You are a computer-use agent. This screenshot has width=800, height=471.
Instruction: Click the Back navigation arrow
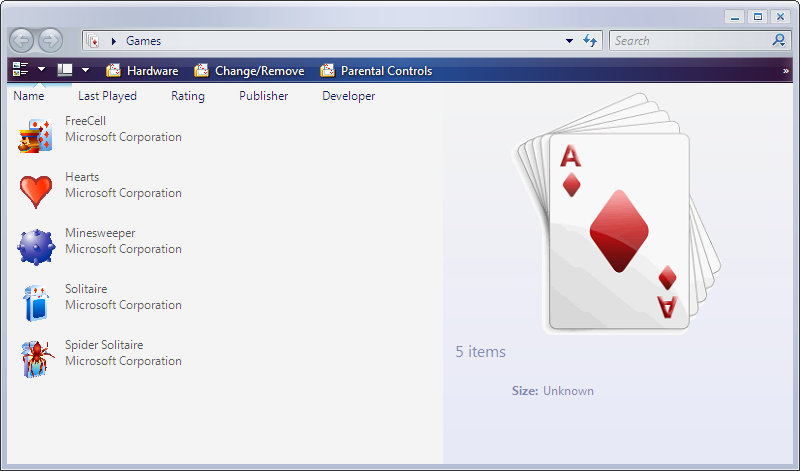pyautogui.click(x=21, y=41)
